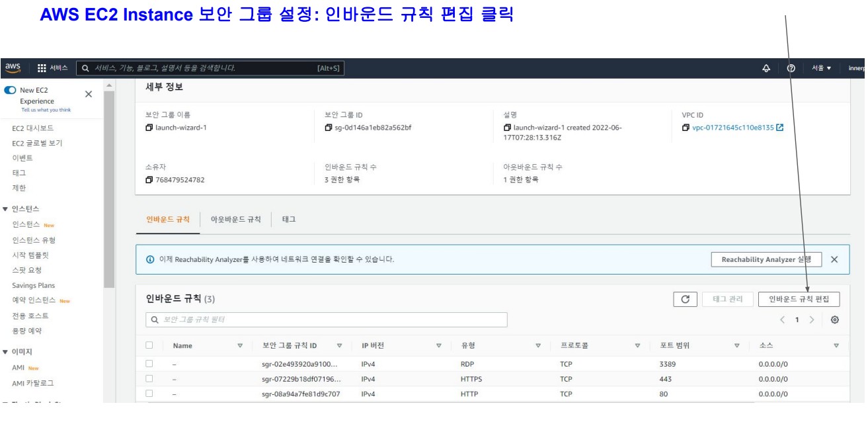The height and width of the screenshot is (432, 868).
Task: Check the HTTP rule row checkbox
Action: point(149,394)
